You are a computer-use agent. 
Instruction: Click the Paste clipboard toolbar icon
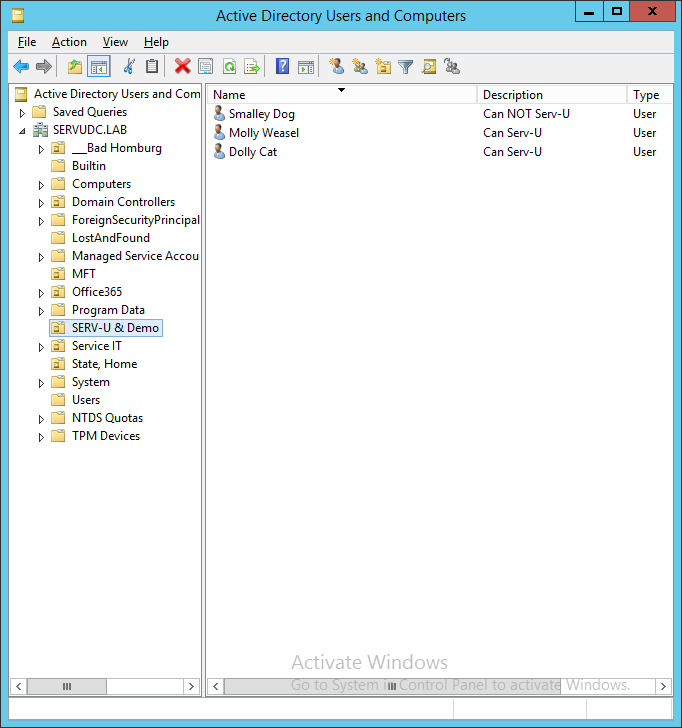click(152, 67)
